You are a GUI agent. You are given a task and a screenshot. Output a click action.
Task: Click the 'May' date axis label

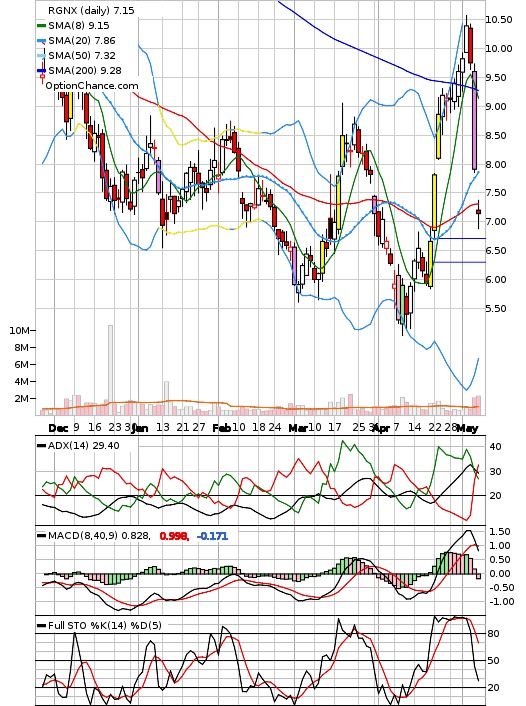pos(467,428)
